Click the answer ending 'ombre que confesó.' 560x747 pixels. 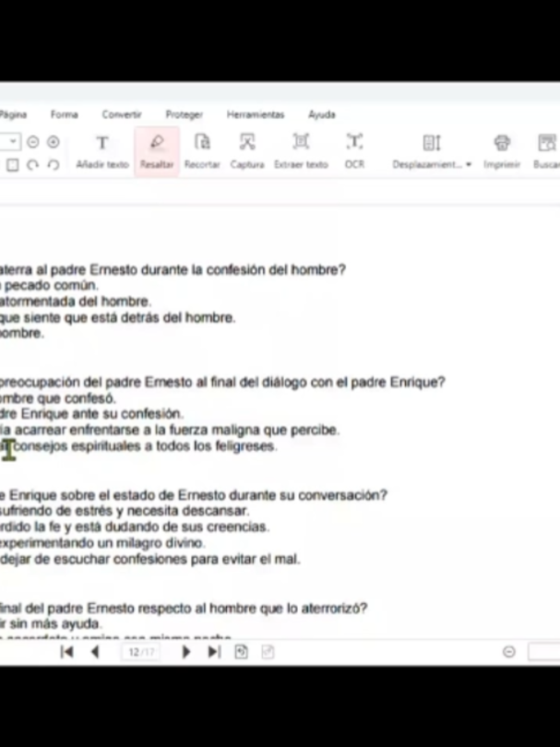[x=58, y=398]
